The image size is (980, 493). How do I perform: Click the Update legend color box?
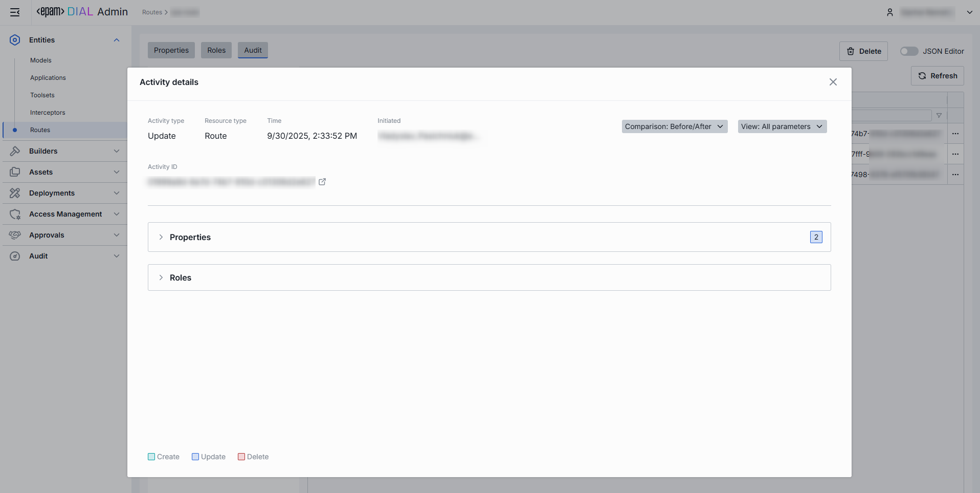[195, 457]
